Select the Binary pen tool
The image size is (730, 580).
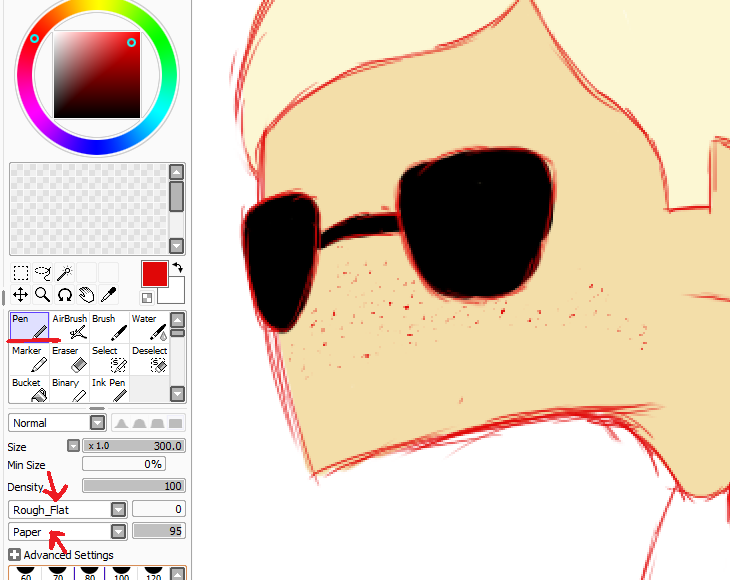pos(69,389)
